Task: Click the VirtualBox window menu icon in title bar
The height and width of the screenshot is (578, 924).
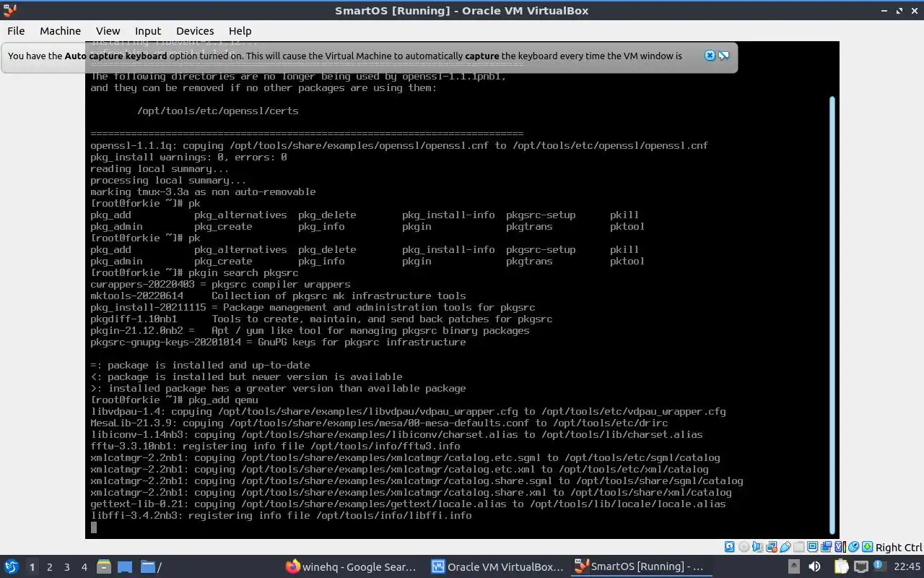Action: 9,10
